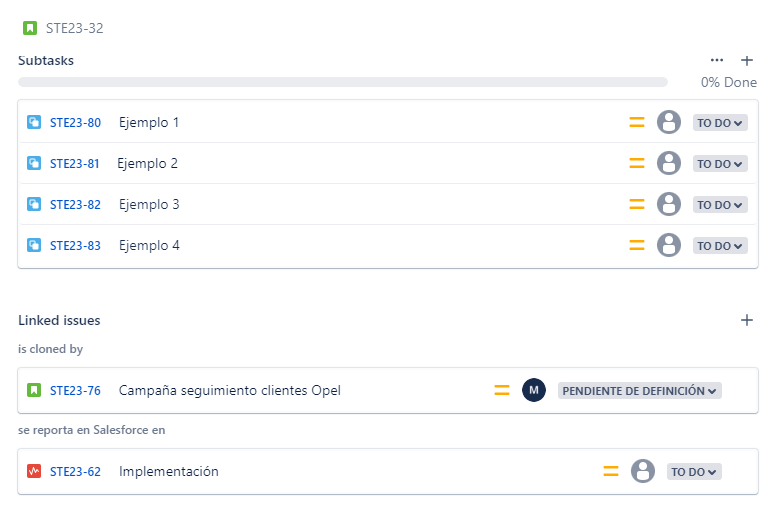Add a new subtask with plus icon

point(747,61)
